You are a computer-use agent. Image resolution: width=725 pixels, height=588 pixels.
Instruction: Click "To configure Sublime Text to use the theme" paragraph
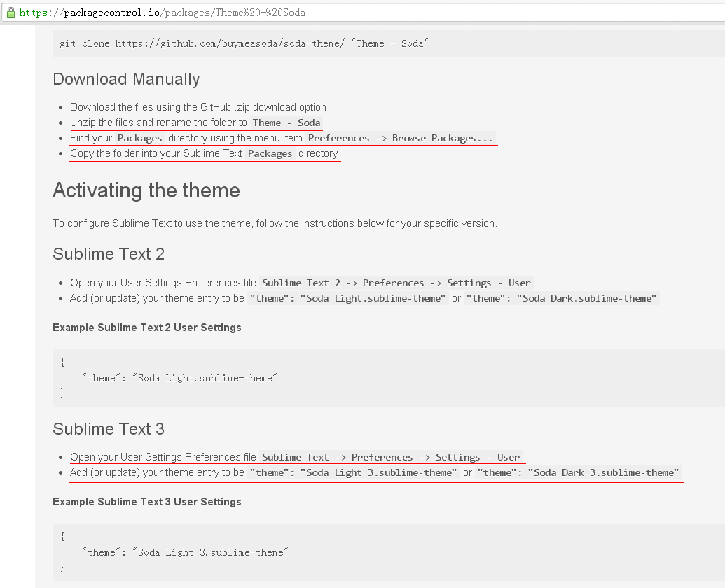[x=275, y=223]
